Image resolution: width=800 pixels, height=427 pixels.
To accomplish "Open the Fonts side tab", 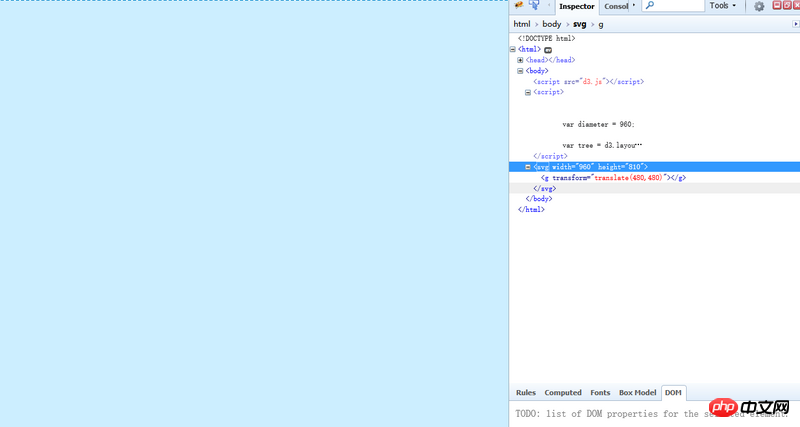I will point(600,392).
